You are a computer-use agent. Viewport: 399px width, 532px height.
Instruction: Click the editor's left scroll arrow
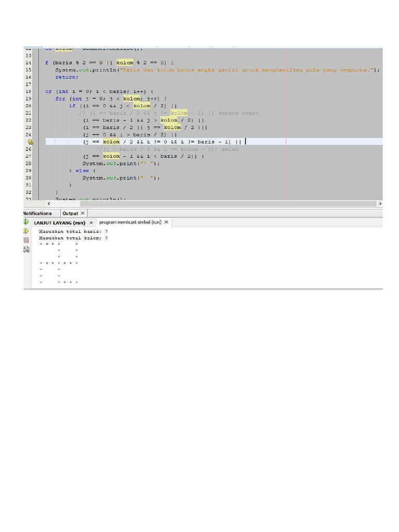[49, 204]
